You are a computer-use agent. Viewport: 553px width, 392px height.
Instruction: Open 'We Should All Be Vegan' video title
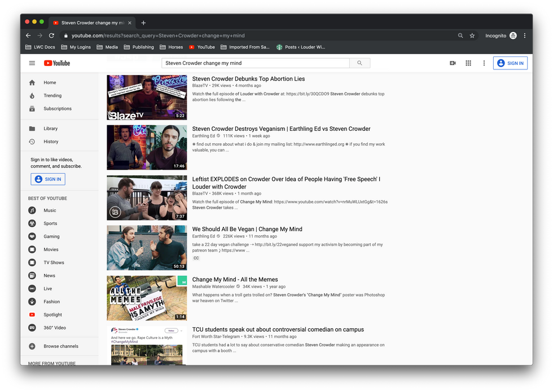click(x=247, y=229)
